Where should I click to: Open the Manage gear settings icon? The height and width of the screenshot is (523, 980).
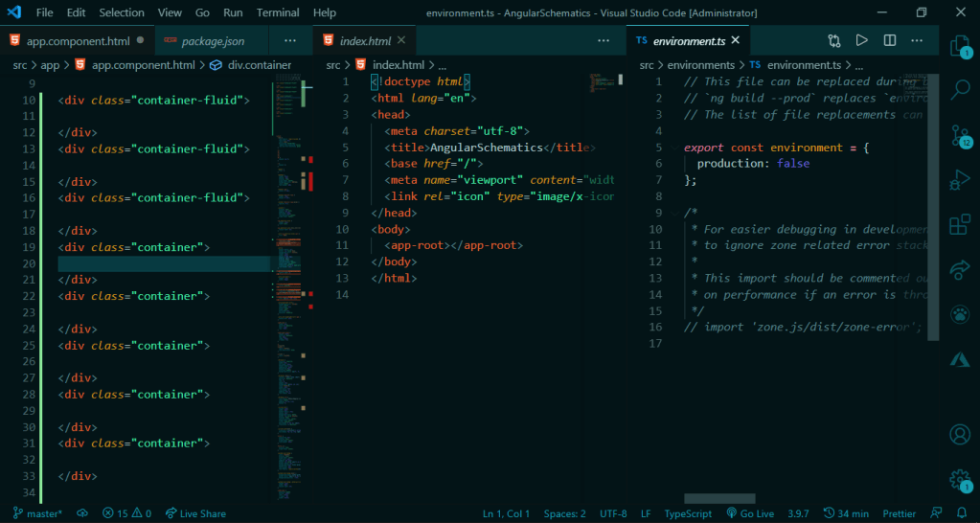(959, 479)
